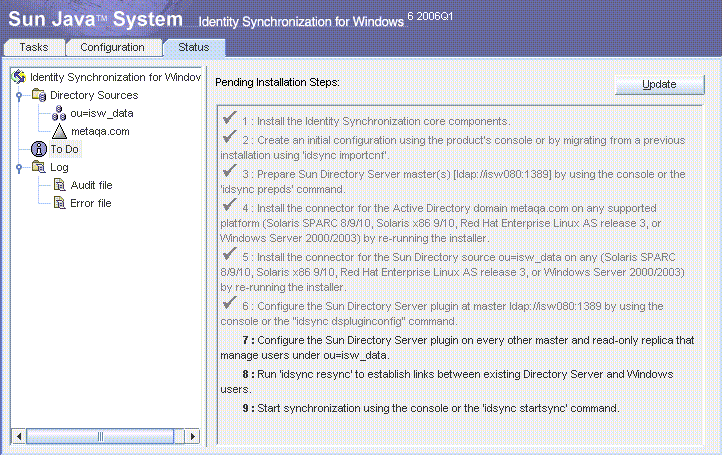Viewport: 722px width, 455px height.
Task: Click the checkmark beside step 3
Action: click(x=229, y=171)
